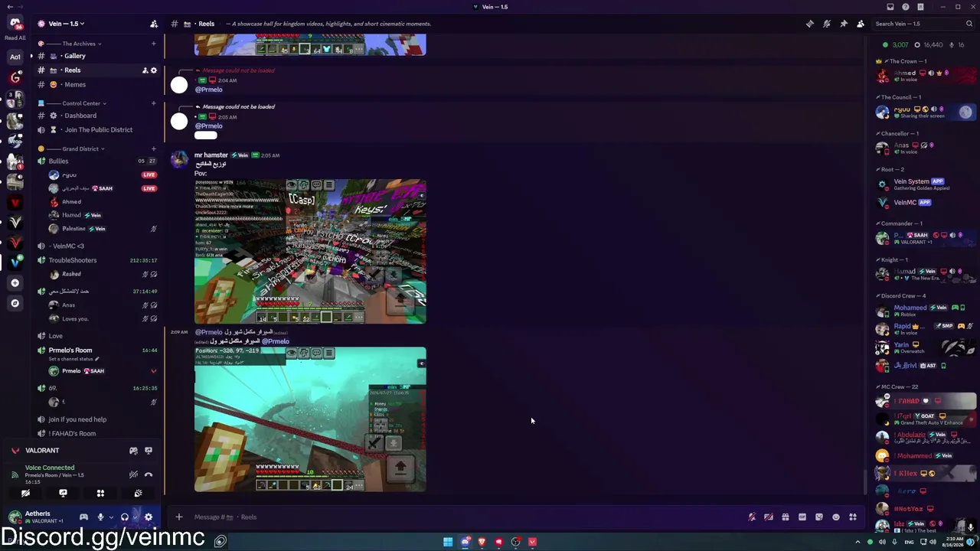Click the ENG language indicator

(x=910, y=542)
